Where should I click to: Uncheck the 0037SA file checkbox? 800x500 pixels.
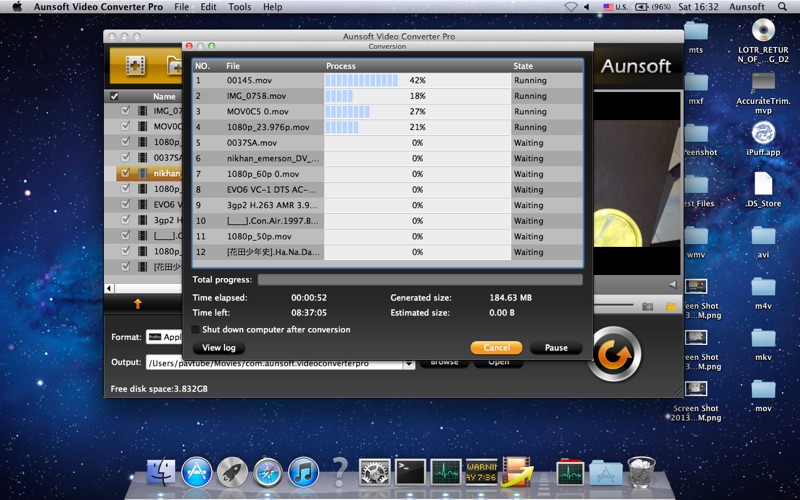(x=126, y=157)
